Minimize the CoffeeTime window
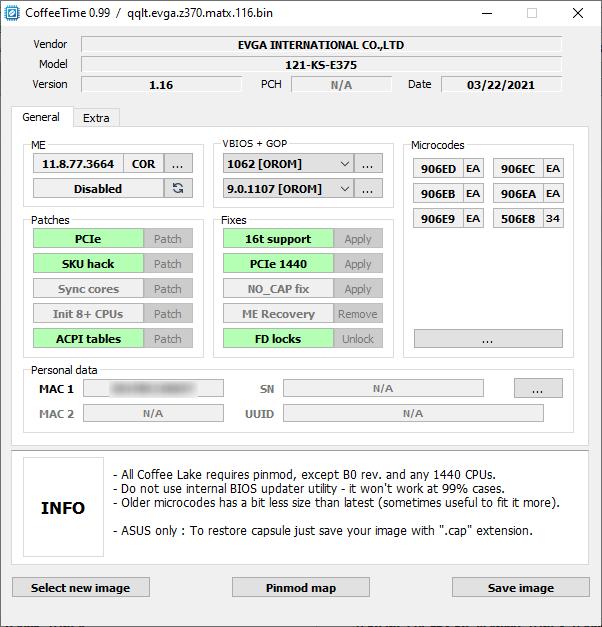 pos(487,13)
